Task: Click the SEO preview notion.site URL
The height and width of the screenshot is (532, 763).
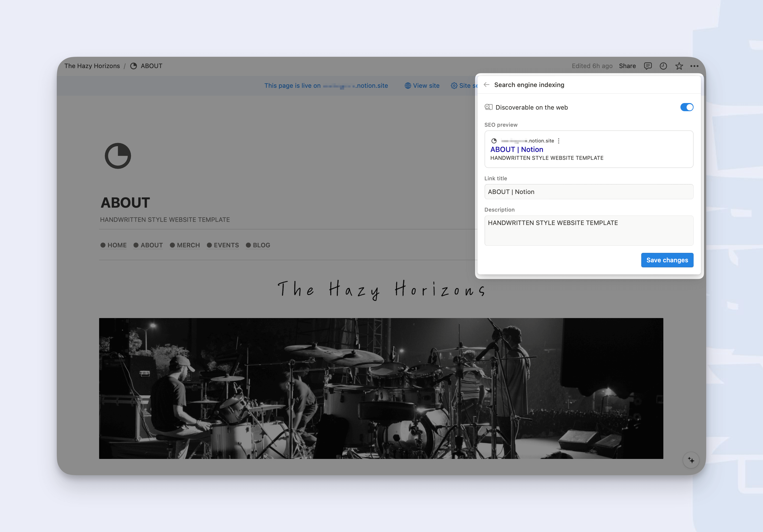Action: pyautogui.click(x=527, y=141)
